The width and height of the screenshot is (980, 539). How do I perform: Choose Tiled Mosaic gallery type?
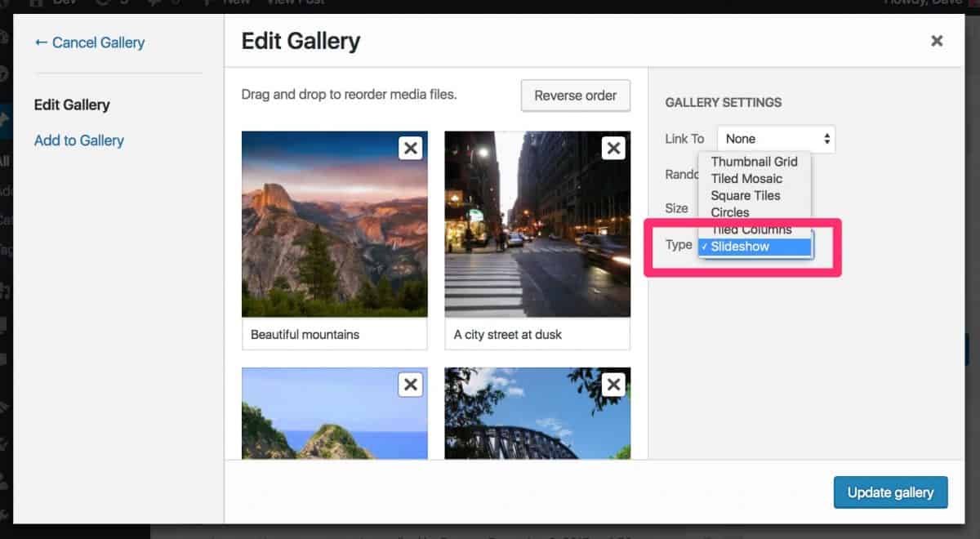[755, 179]
